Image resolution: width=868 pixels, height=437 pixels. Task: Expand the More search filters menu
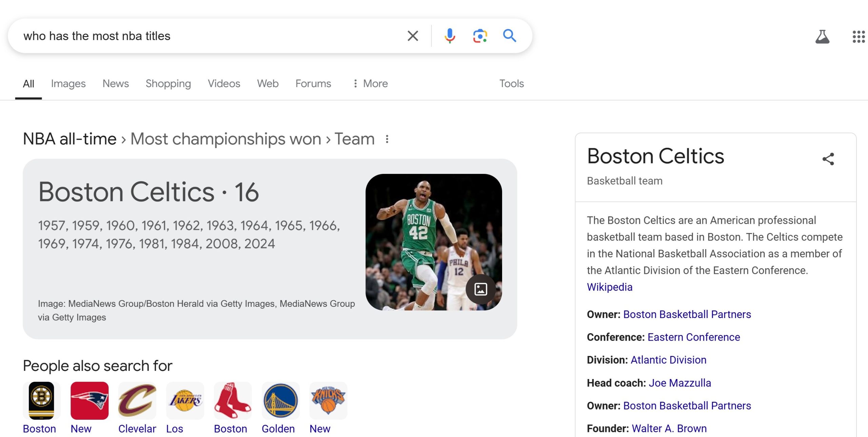[x=370, y=83]
